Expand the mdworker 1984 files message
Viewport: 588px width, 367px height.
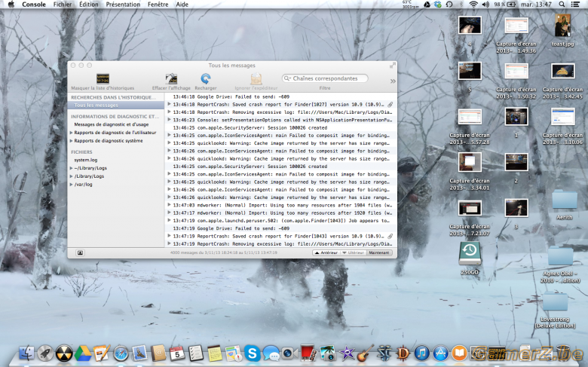click(x=169, y=205)
